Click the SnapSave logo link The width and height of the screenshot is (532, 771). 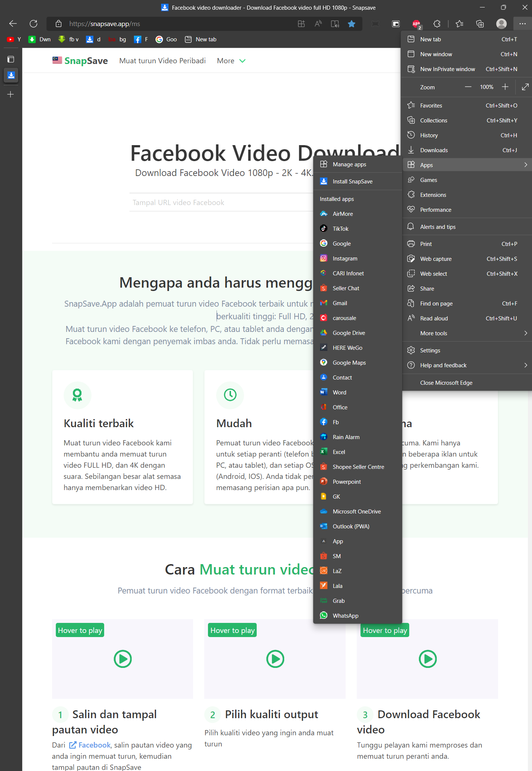click(x=80, y=61)
